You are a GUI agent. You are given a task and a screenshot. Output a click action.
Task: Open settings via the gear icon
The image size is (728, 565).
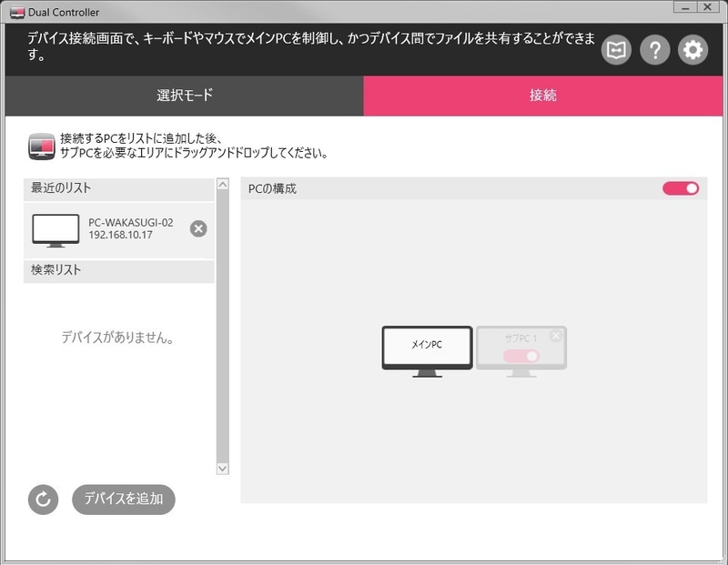693,50
